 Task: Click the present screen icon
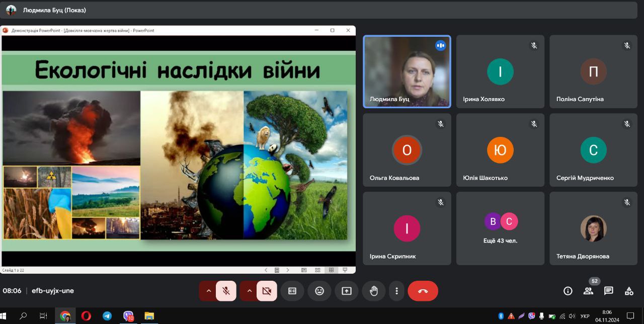tap(347, 291)
